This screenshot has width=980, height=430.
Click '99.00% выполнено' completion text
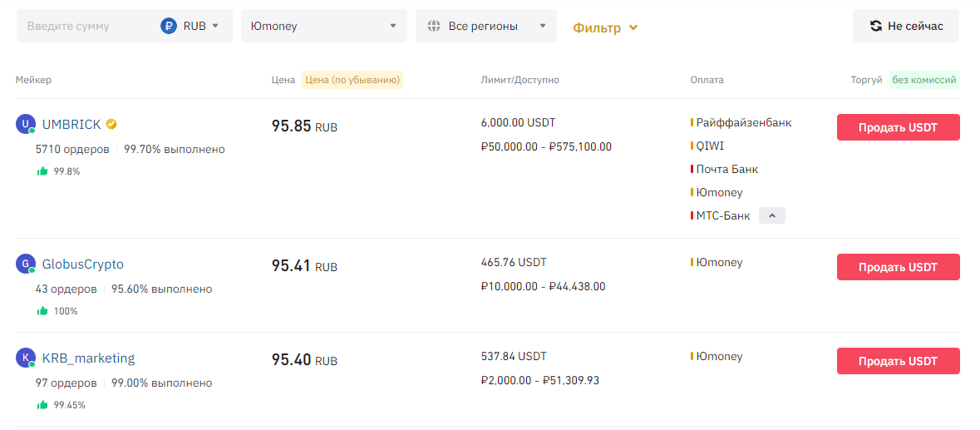pyautogui.click(x=162, y=383)
